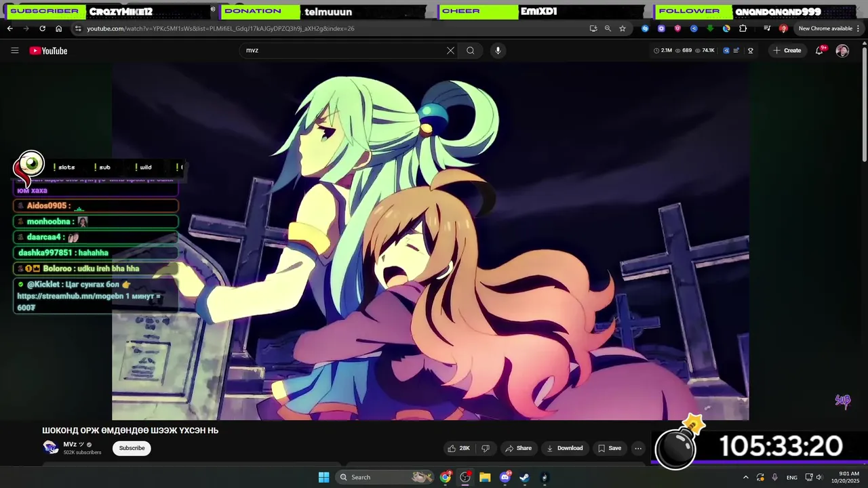Screen dimensions: 868x488
Task: Open Chrome three-dot menu
Action: (859, 28)
